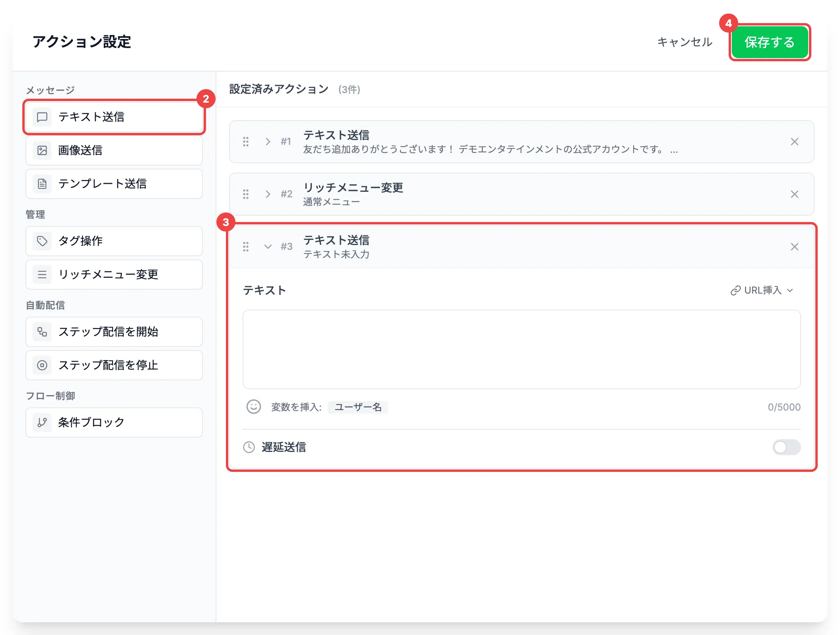Click the 画像送信 image icon
The height and width of the screenshot is (635, 840).
(42, 150)
